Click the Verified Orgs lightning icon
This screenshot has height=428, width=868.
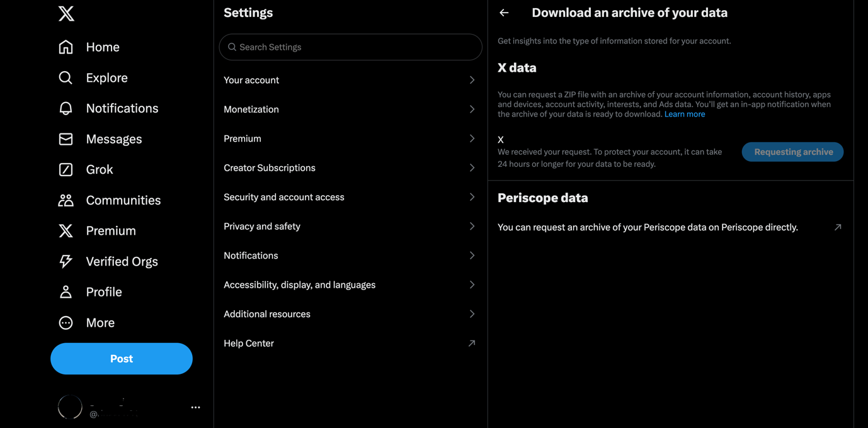pyautogui.click(x=66, y=261)
